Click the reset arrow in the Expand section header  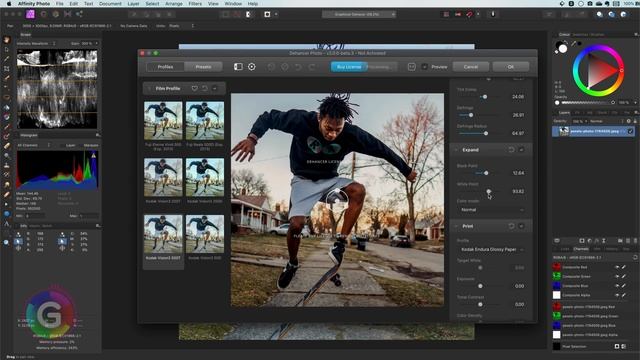tap(511, 150)
